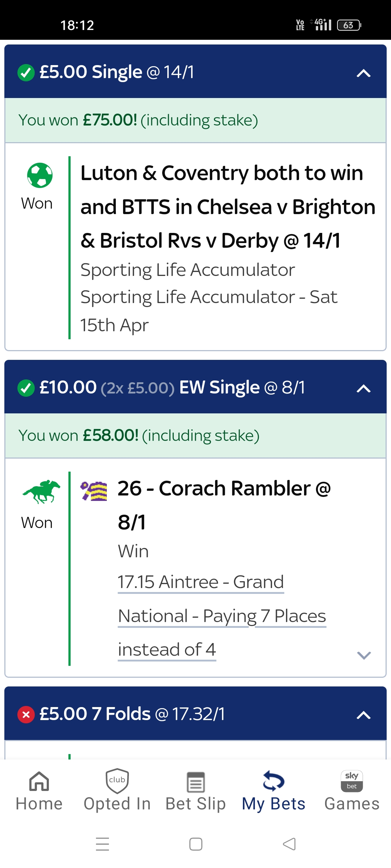Open the Opted In club shield icon
This screenshot has width=391, height=868.
(x=117, y=781)
